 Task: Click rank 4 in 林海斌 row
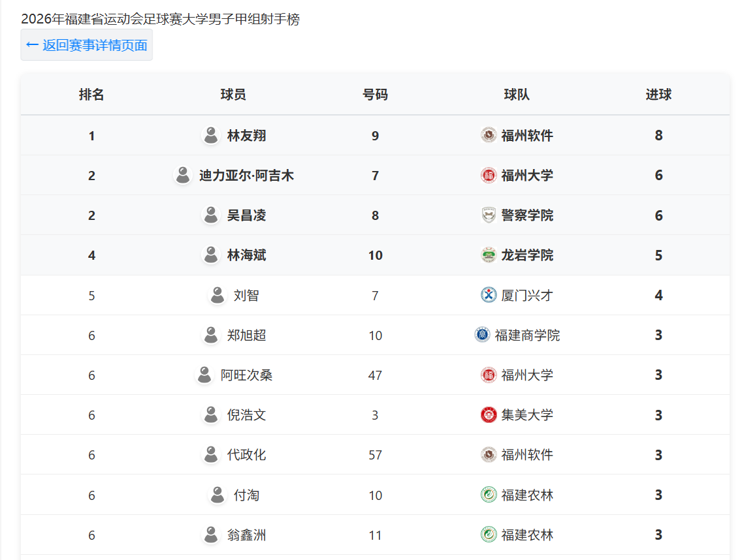click(x=92, y=255)
